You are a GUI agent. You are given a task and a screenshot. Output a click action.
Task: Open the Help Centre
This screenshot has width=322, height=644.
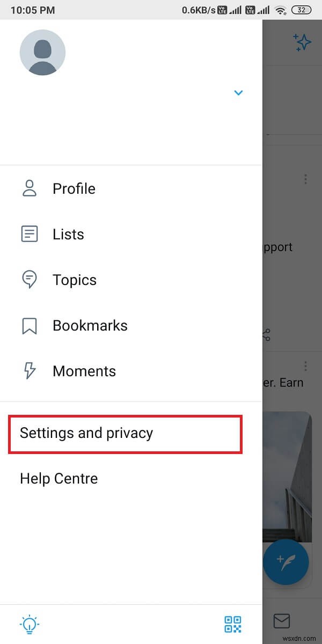pyautogui.click(x=58, y=478)
